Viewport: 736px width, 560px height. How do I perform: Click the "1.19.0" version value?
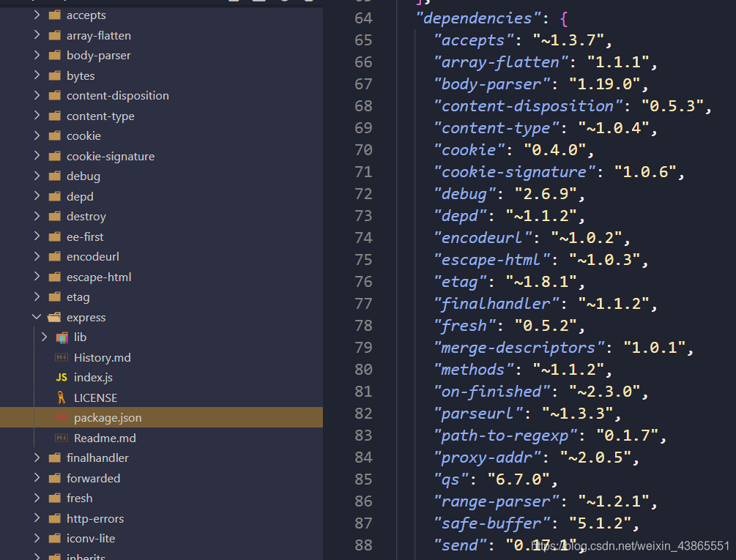[605, 84]
